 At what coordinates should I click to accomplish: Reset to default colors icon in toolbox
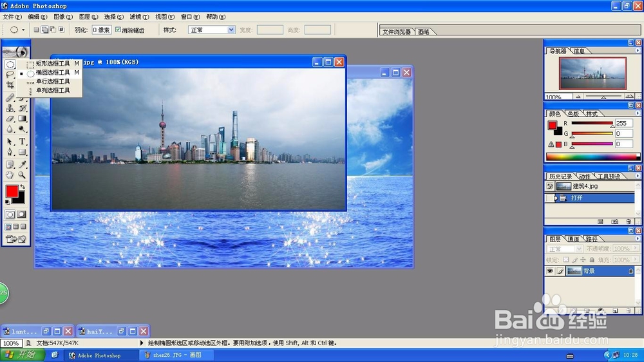click(x=7, y=202)
